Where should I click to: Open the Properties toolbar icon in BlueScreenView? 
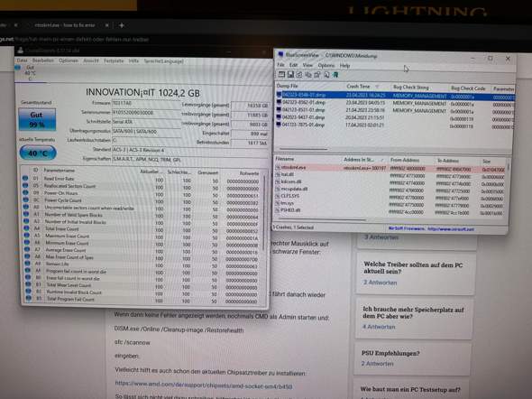pos(316,75)
